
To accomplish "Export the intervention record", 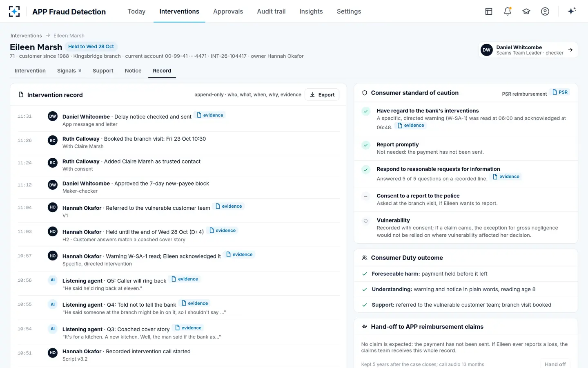I will coord(322,94).
